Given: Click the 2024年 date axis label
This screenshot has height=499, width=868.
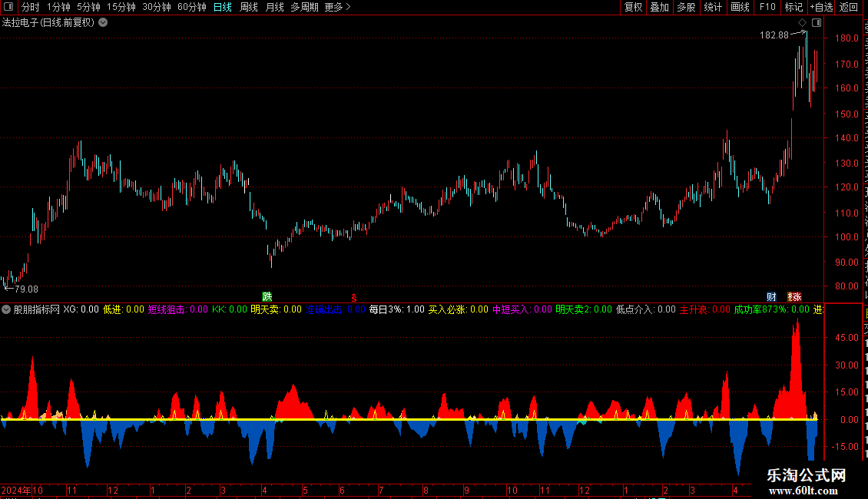Looking at the screenshot, I should click(x=16, y=490).
